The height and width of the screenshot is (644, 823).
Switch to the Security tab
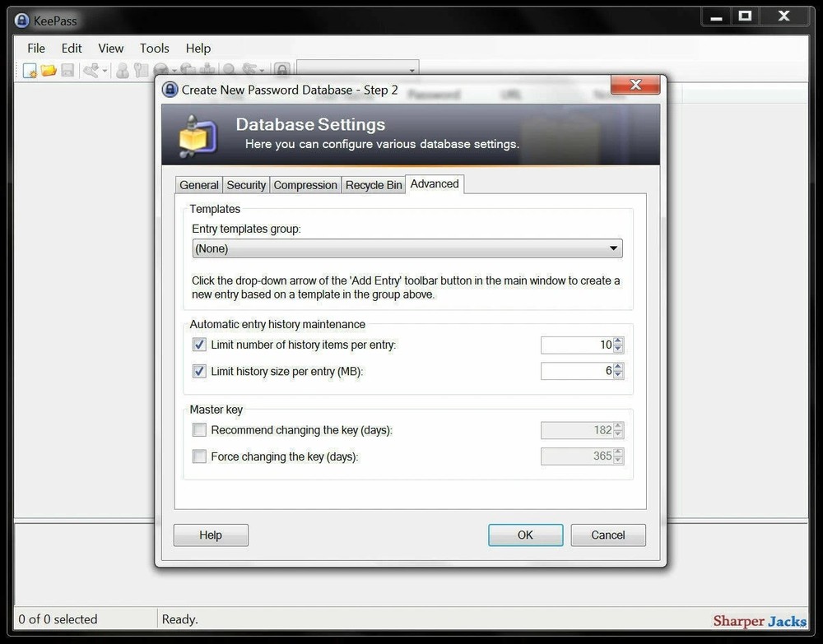[x=245, y=184]
